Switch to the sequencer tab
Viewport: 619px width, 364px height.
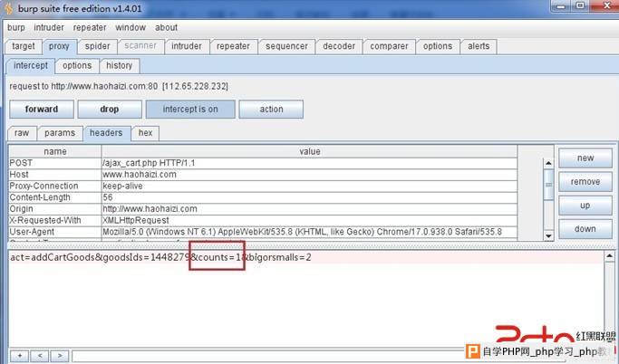pos(286,46)
